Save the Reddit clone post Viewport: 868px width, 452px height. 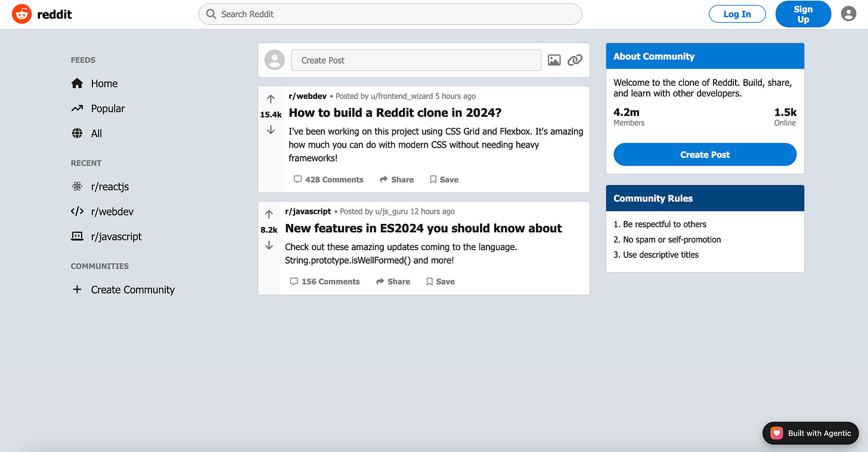point(444,179)
